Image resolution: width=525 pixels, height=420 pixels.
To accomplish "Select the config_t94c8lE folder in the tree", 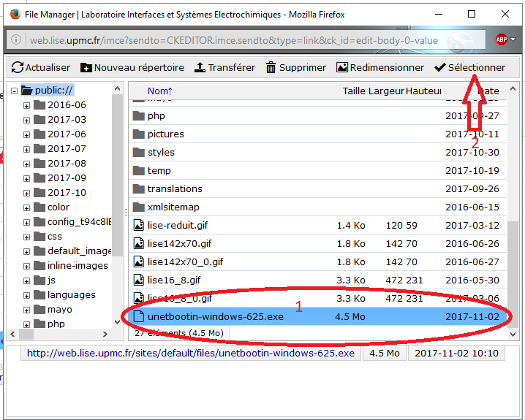I will click(x=80, y=222).
